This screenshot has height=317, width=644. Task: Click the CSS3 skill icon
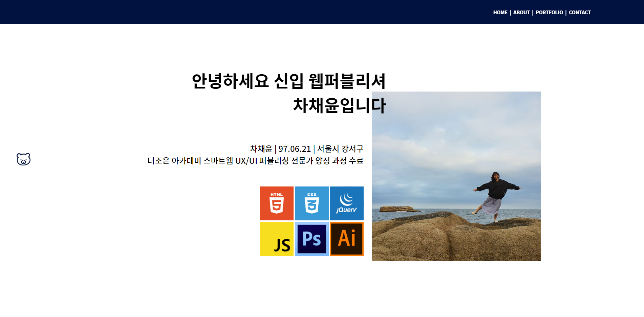[312, 203]
